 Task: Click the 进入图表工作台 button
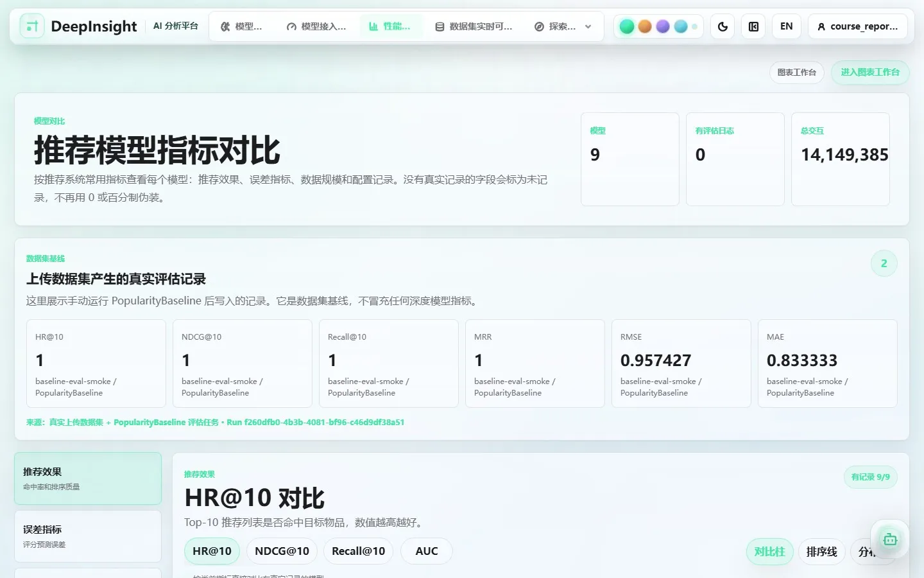870,72
